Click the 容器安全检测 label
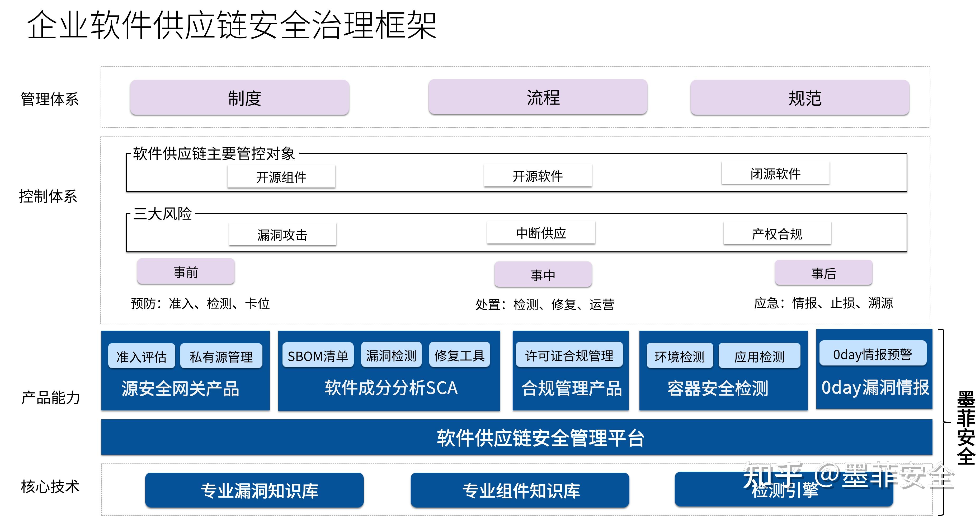 pos(718,388)
